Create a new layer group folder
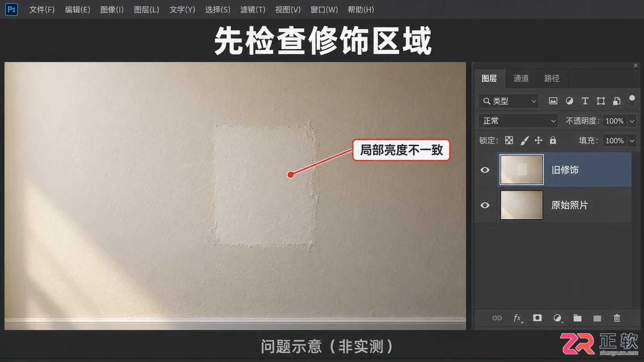The height and width of the screenshot is (362, 644). pyautogui.click(x=577, y=318)
